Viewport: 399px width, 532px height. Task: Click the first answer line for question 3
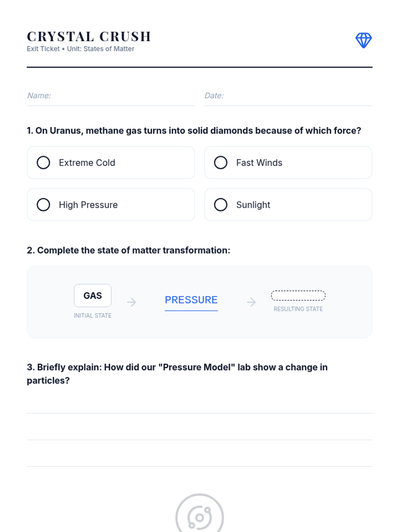tap(199, 407)
